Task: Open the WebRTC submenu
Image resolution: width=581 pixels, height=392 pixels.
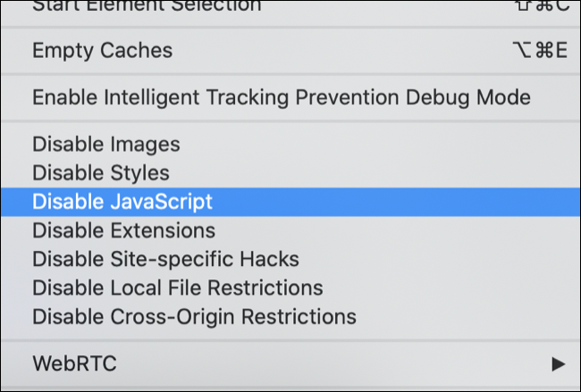Action: (x=74, y=363)
